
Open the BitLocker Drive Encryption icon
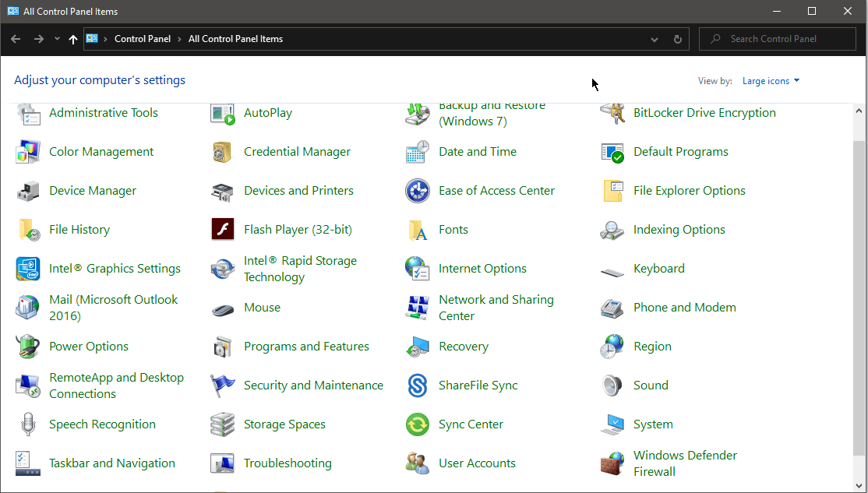coord(612,114)
